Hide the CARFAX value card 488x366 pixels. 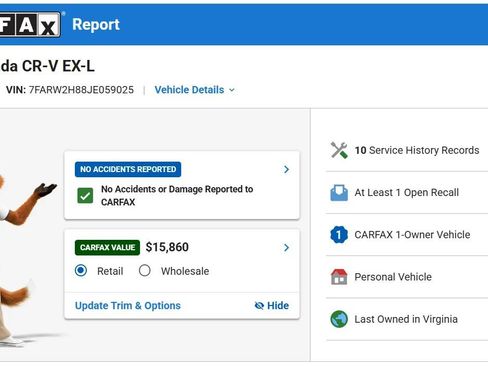click(272, 306)
